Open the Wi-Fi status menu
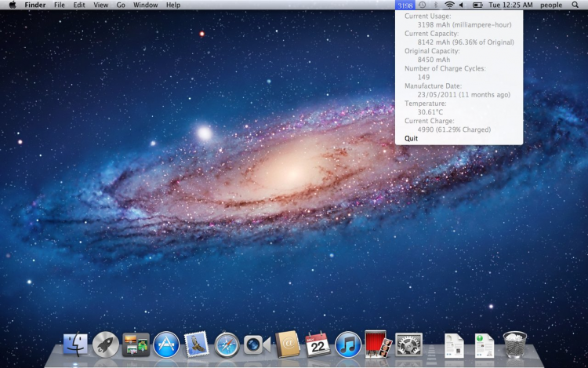588x368 pixels. point(449,5)
